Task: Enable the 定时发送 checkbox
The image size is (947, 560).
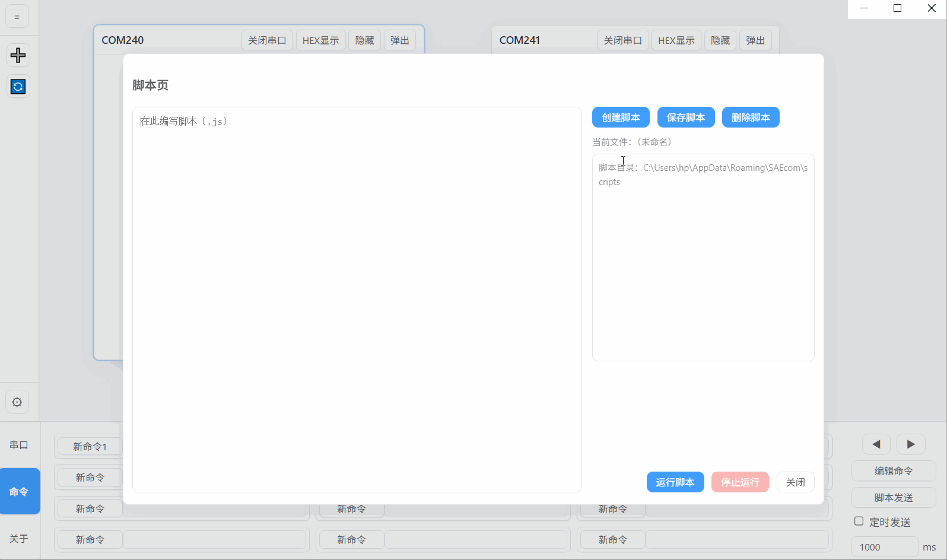Action: tap(859, 521)
